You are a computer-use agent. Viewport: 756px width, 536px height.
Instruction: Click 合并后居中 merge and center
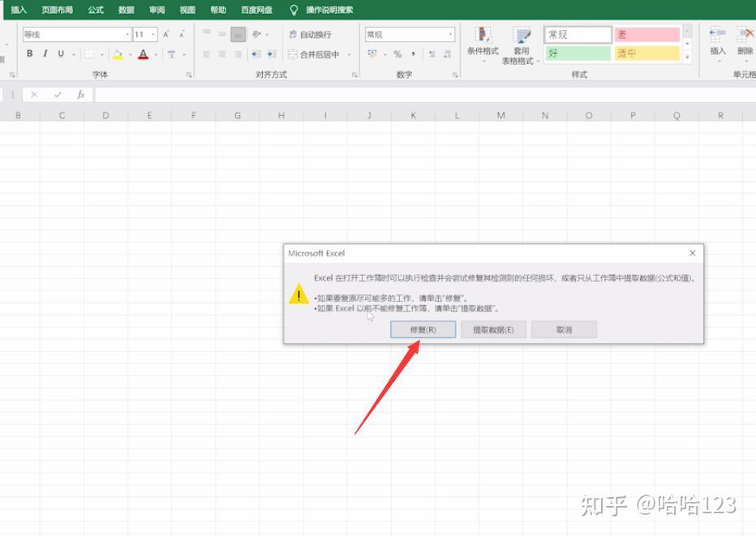click(314, 54)
